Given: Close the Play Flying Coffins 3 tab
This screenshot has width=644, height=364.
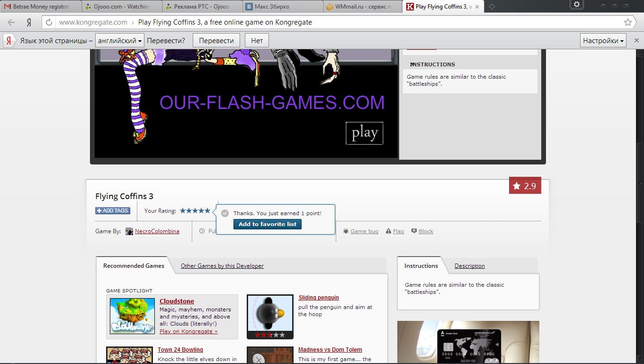Looking at the screenshot, I should pos(477,7).
